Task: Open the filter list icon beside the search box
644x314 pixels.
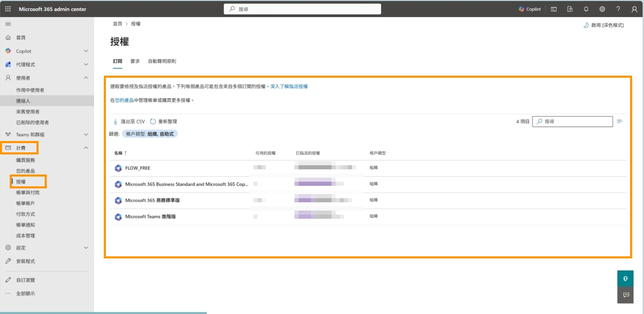Action: click(620, 121)
